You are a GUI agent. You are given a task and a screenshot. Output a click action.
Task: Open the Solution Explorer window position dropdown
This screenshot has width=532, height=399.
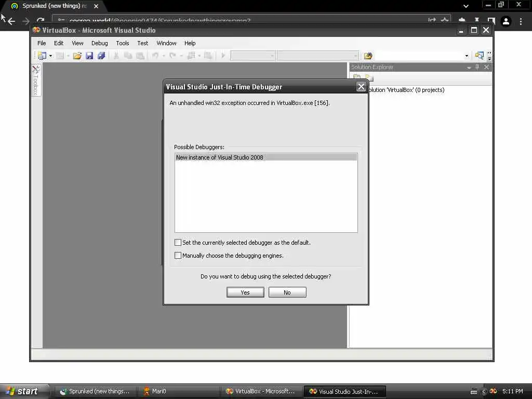click(469, 68)
